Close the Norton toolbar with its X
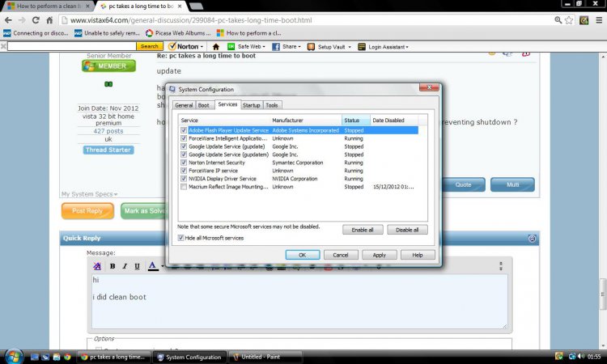607x364 pixels. click(x=3, y=46)
